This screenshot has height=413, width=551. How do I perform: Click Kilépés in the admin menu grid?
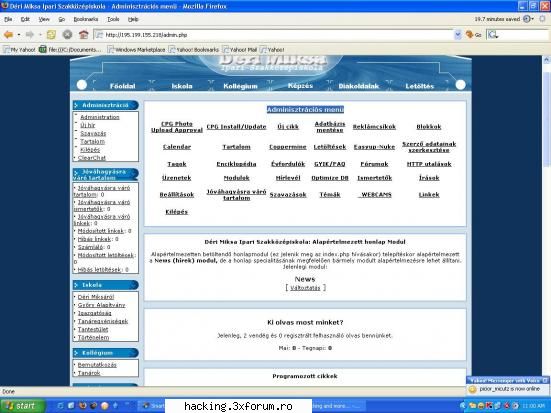pos(176,212)
